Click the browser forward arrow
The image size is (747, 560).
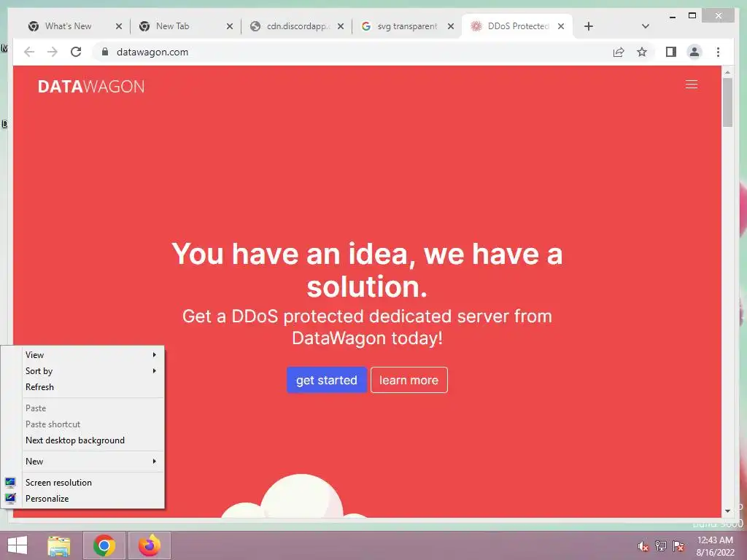click(x=53, y=52)
